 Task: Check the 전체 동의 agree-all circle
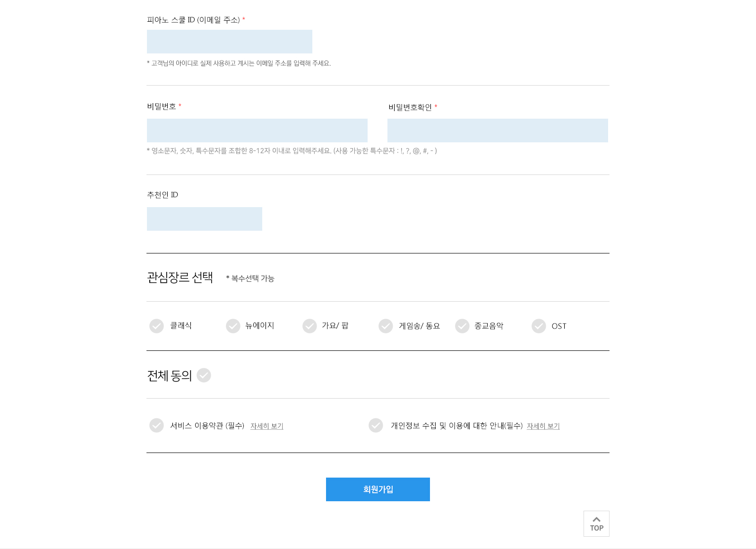click(204, 375)
